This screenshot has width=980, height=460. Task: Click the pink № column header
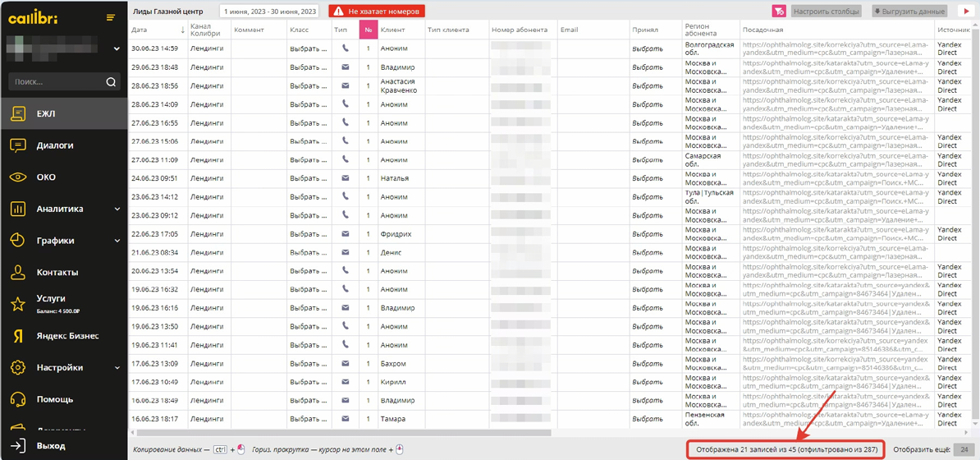click(369, 30)
